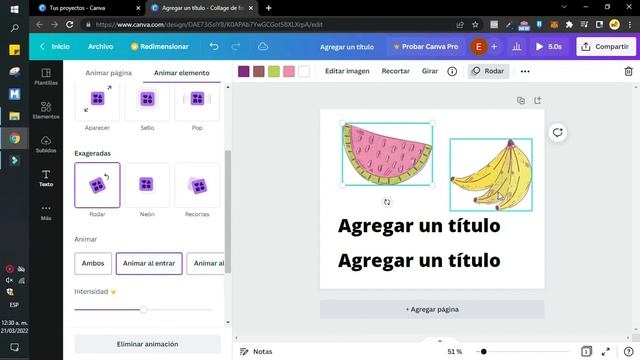640x360 pixels.
Task: Select the purple color swatch
Action: point(244,71)
